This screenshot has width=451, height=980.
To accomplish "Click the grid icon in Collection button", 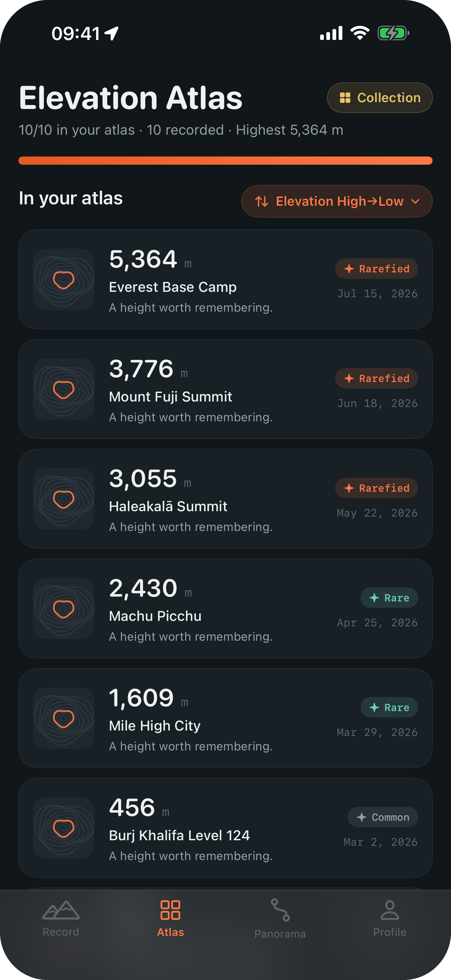I will (345, 98).
